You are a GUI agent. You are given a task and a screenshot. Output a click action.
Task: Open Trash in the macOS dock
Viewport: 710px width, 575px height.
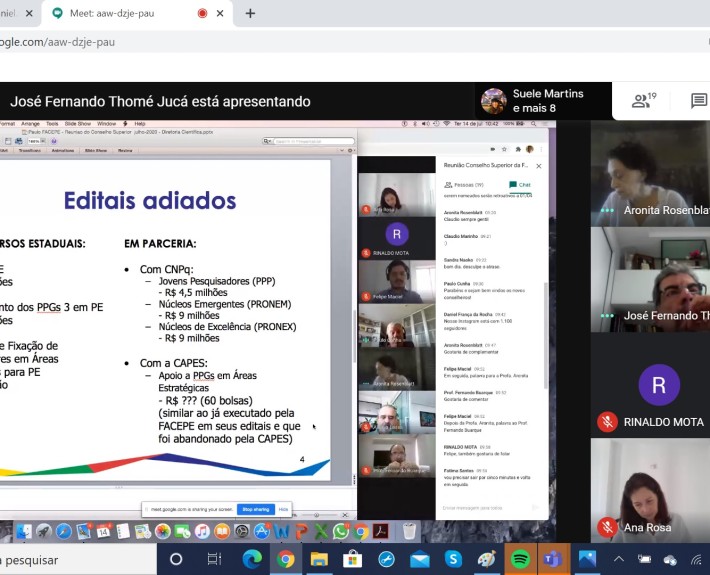tap(409, 531)
